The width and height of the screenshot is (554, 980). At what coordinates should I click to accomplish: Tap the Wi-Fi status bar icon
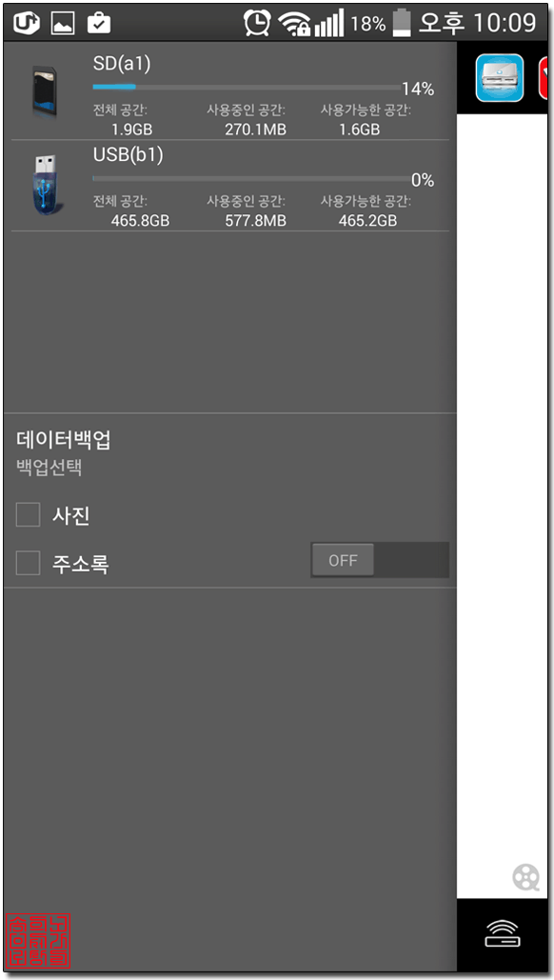coord(294,24)
